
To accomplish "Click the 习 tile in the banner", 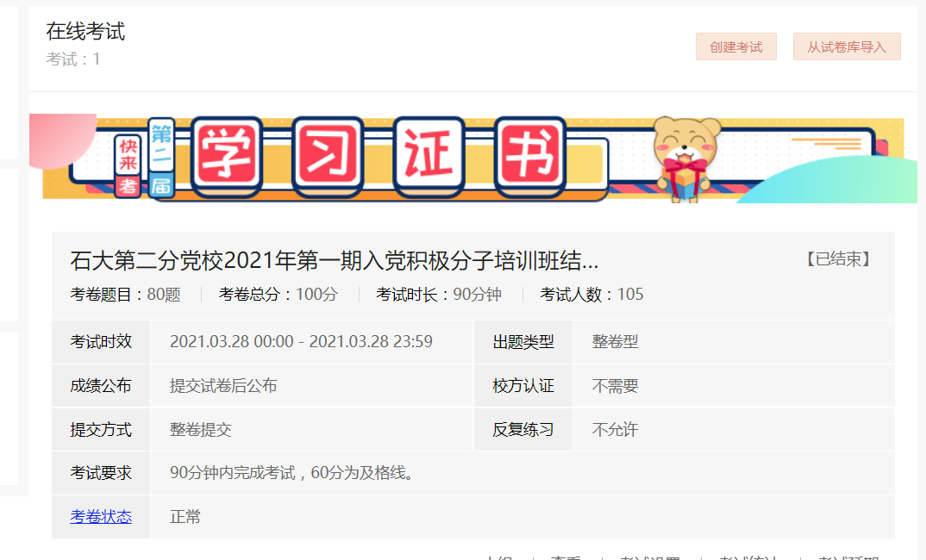I will (x=328, y=157).
